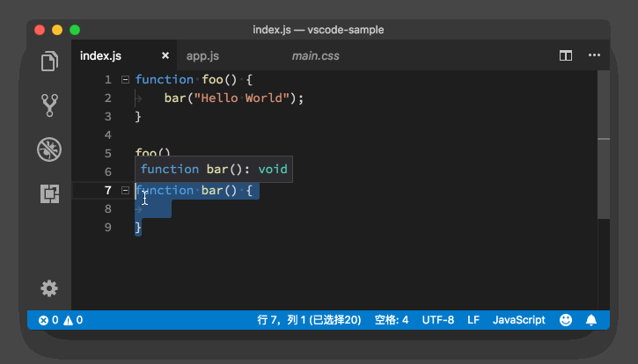Collapse the foo function fold on line 1
This screenshot has width=638, height=364.
(125, 79)
